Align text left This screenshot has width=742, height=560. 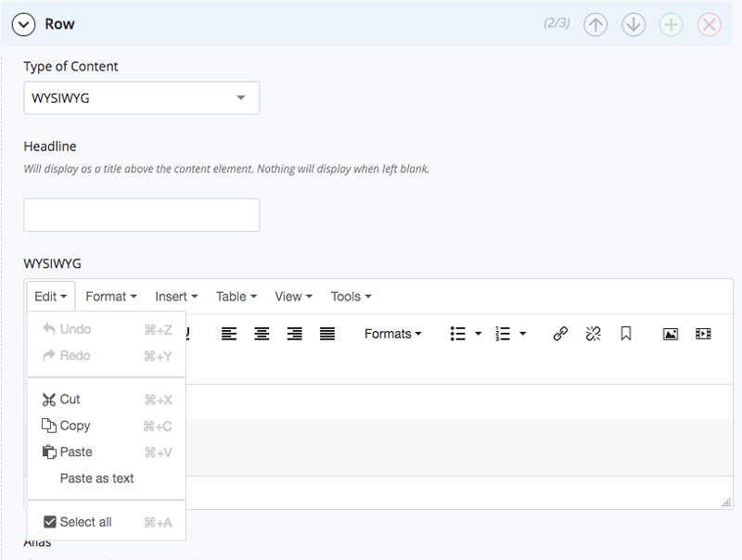coord(229,334)
